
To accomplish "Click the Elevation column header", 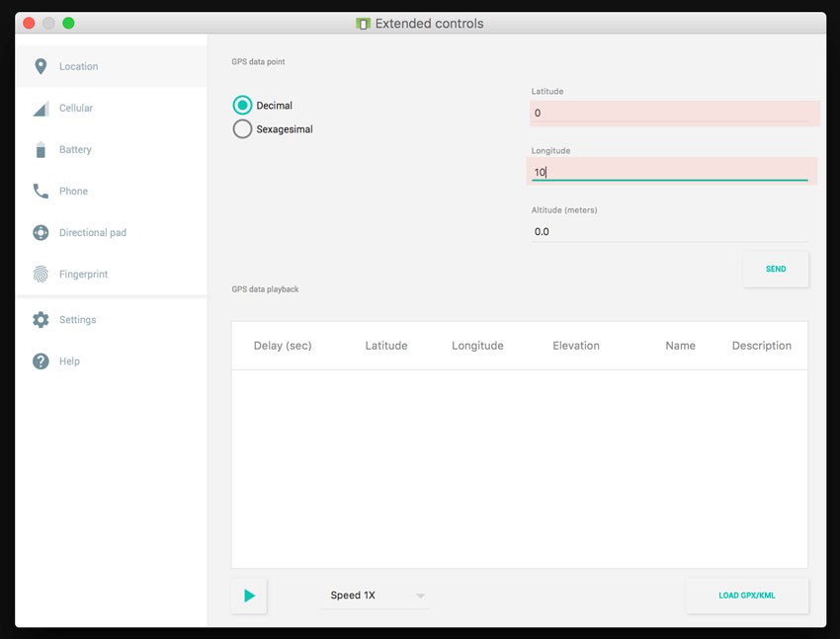I will [x=576, y=346].
